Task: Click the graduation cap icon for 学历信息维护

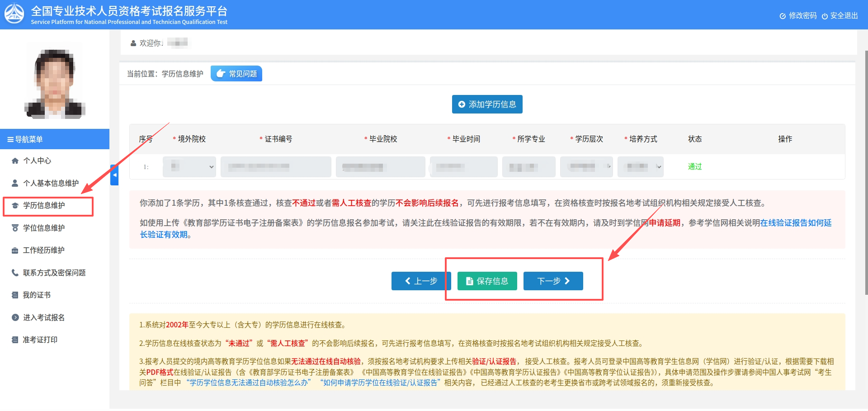Action: tap(15, 206)
